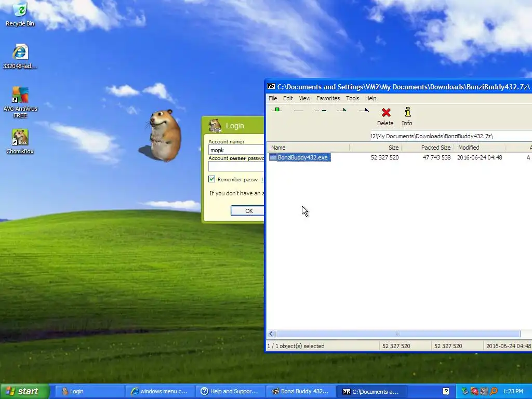Viewport: 532px width, 399px height.
Task: Click the 7z icon in window title bar
Action: click(271, 87)
